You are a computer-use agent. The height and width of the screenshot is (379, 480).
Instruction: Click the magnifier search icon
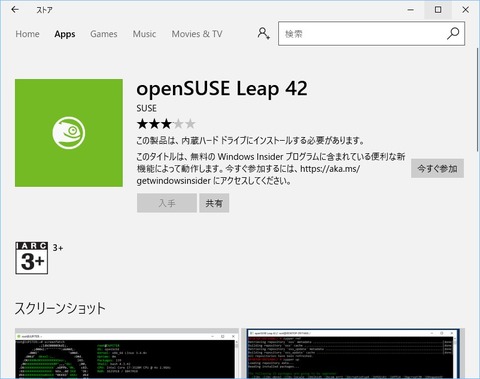(x=453, y=33)
